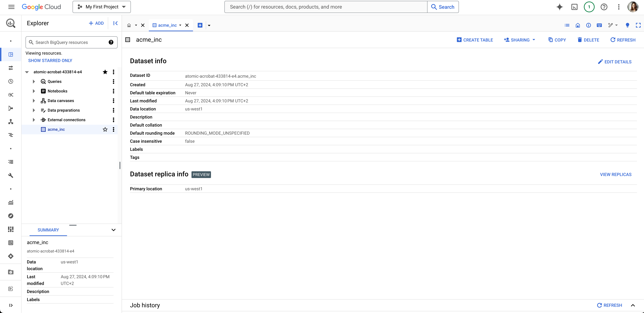Viewport: 644px width, 313px height.
Task: Refresh the dataset with top REFRESH button
Action: click(623, 40)
